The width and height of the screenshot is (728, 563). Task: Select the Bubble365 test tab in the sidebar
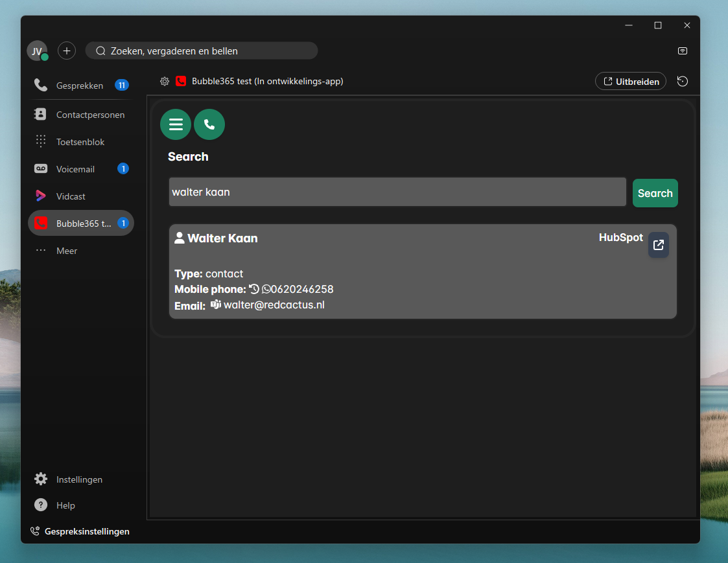point(81,223)
